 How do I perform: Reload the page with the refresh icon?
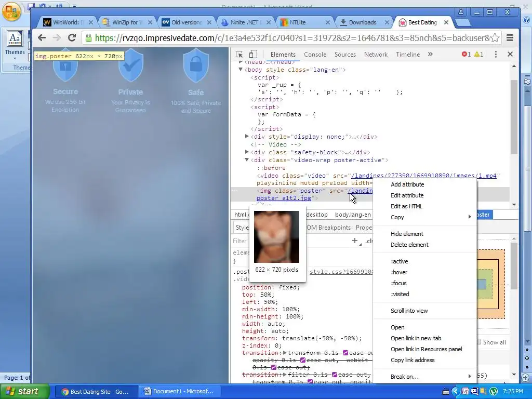click(72, 37)
